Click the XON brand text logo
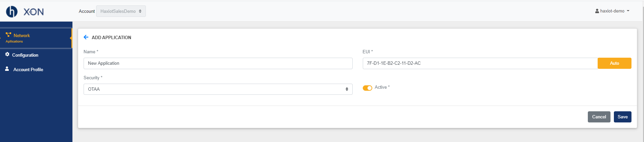The image size is (644, 142). (34, 12)
